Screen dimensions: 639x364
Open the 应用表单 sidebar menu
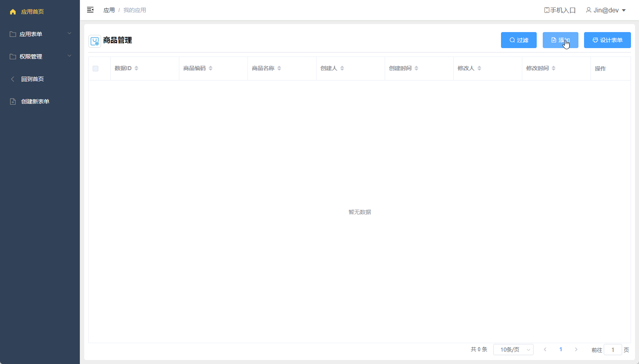(x=40, y=34)
